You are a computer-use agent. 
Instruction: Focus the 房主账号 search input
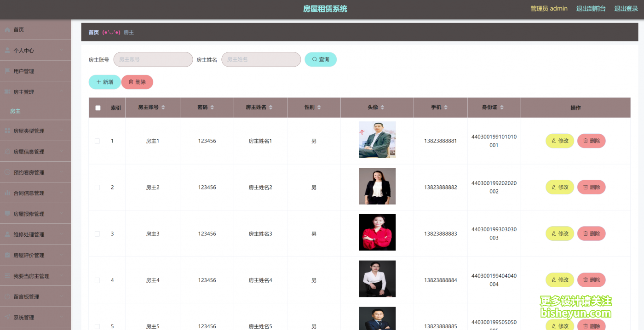click(153, 59)
